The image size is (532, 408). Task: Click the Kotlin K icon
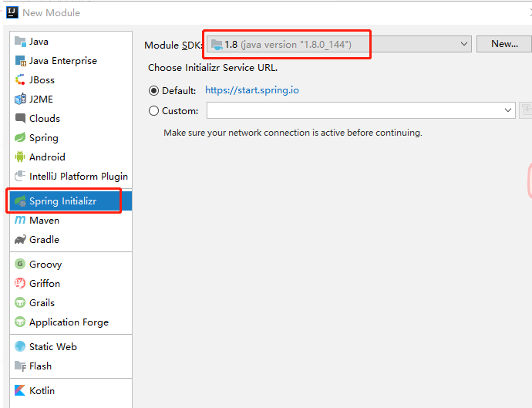pyautogui.click(x=20, y=391)
